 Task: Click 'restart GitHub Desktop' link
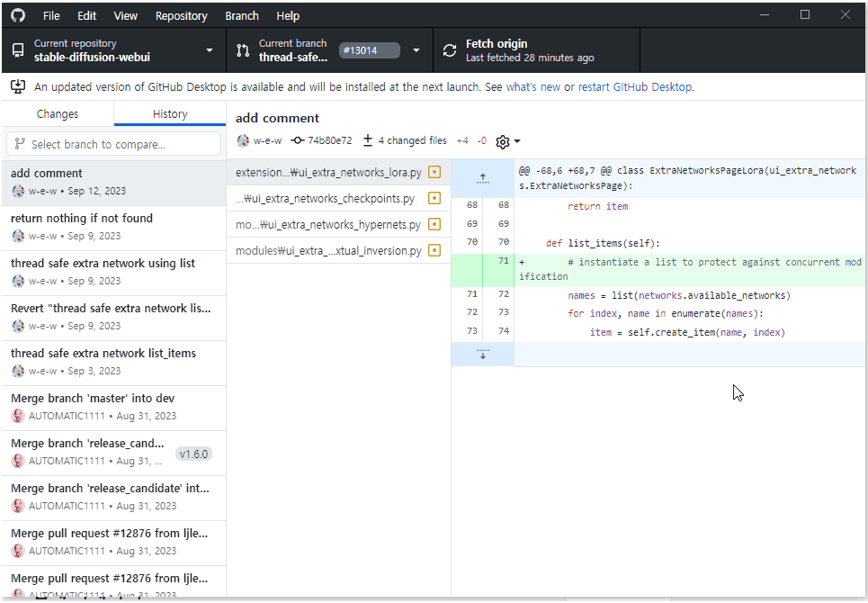point(635,87)
